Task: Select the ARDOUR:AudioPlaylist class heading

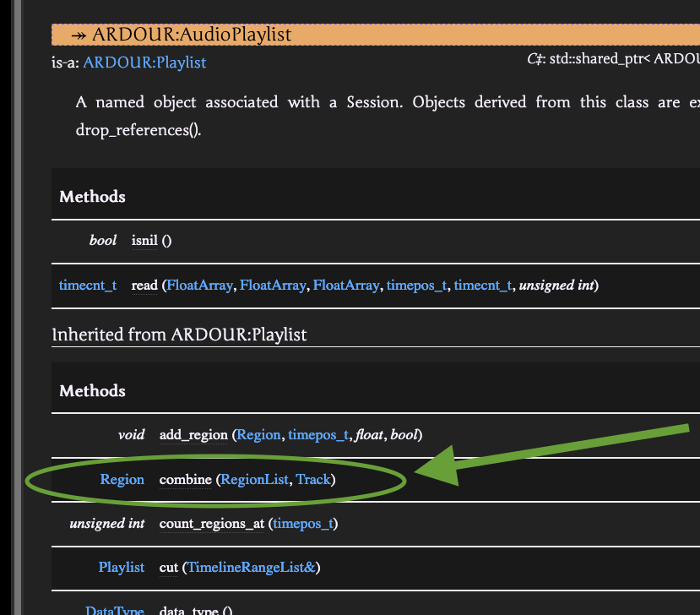Action: [192, 35]
